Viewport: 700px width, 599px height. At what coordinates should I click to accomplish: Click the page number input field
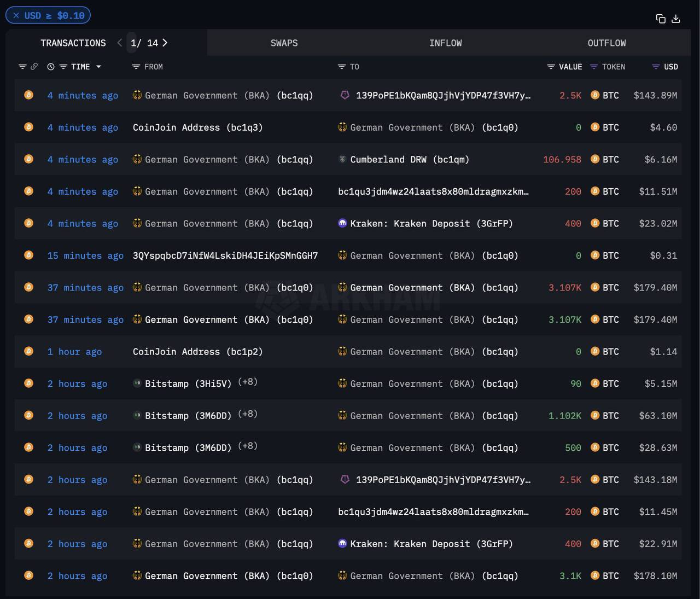[132, 43]
